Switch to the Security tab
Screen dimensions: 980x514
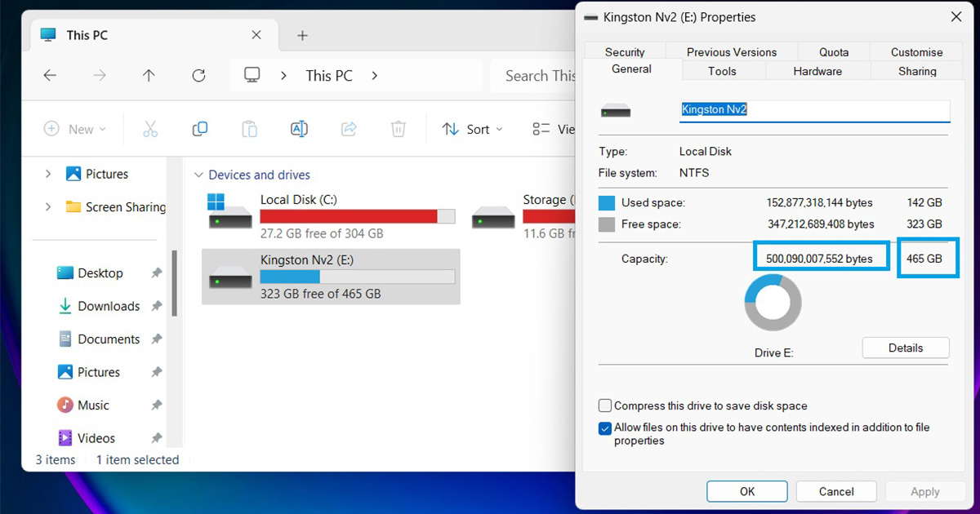pos(625,52)
